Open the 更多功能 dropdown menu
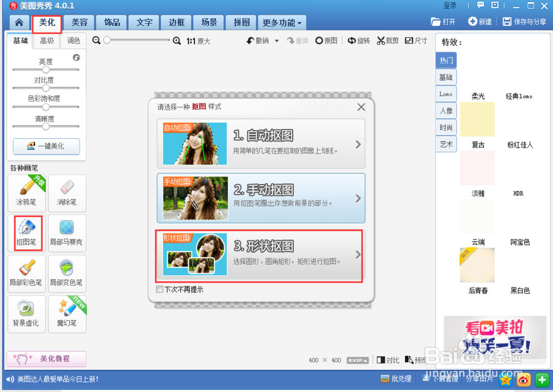Image resolution: width=553 pixels, height=392 pixels. click(282, 23)
